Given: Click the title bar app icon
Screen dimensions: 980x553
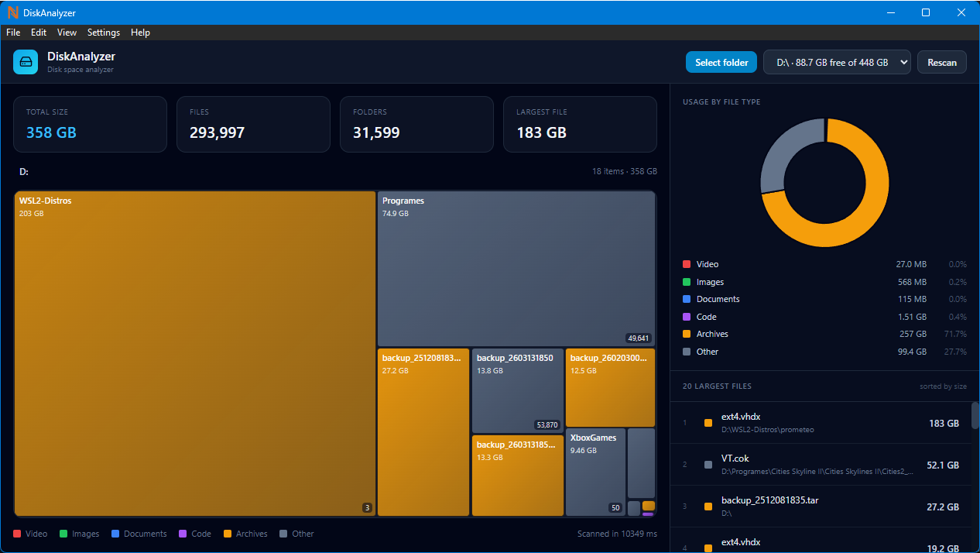Looking at the screenshot, I should coord(12,12).
